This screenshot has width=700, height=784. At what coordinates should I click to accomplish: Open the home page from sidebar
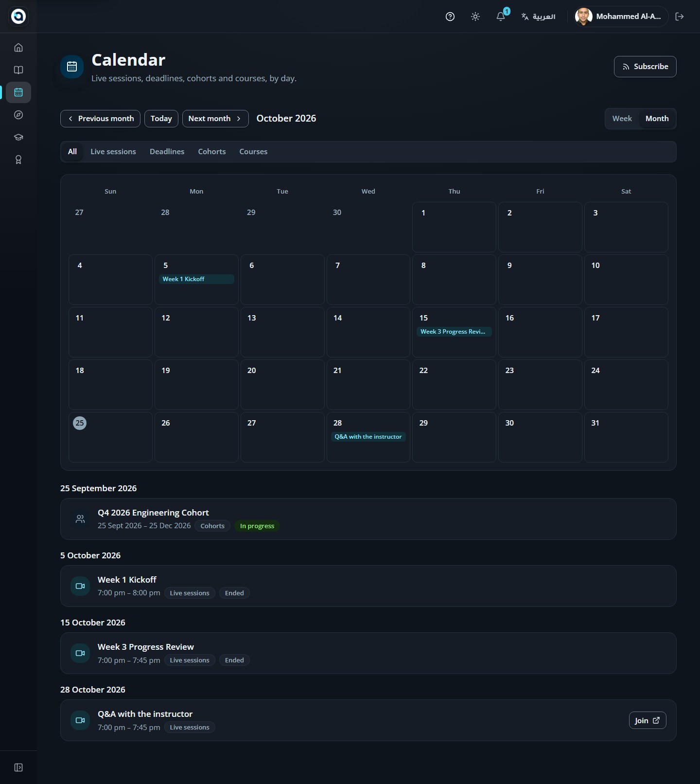point(18,48)
